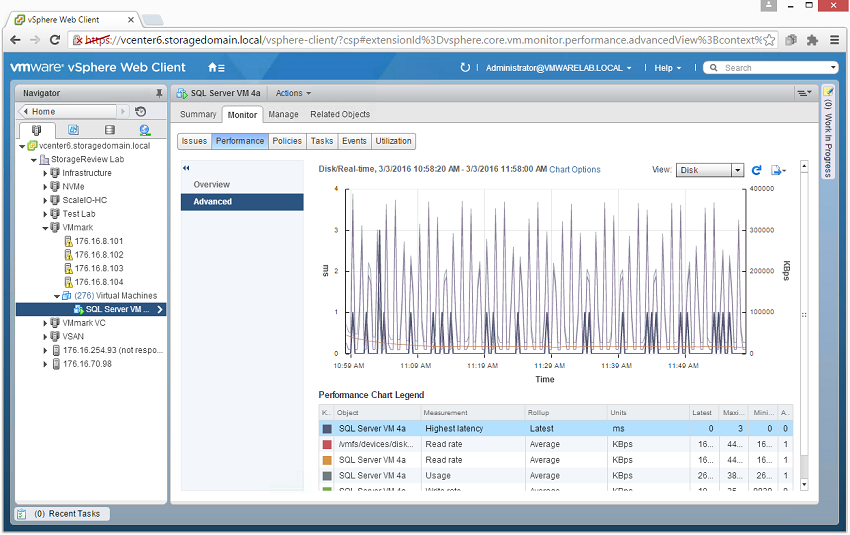Viewport: 850px width, 535px height.
Task: Expand the NVMe cluster node
Action: (x=46, y=187)
